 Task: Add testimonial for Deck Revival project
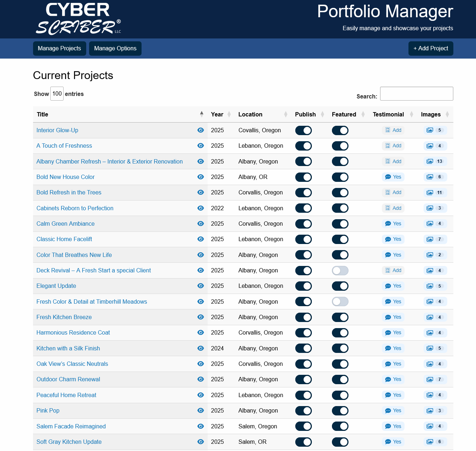click(x=393, y=270)
